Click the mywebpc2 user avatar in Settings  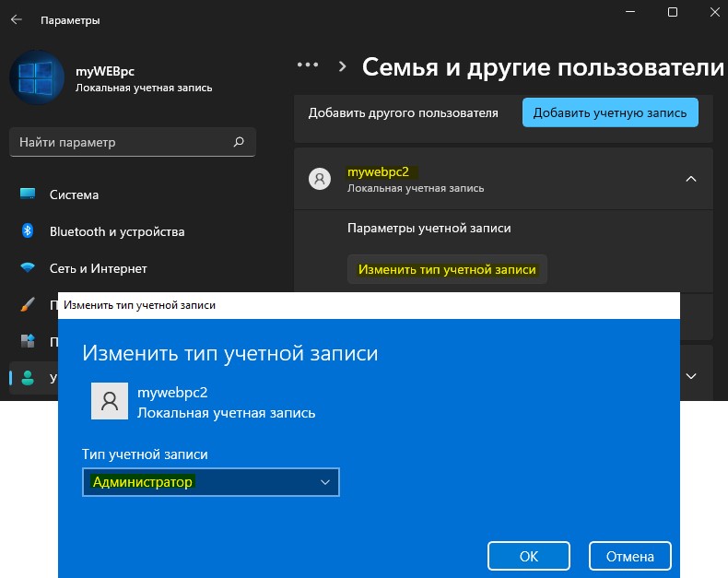(x=320, y=179)
